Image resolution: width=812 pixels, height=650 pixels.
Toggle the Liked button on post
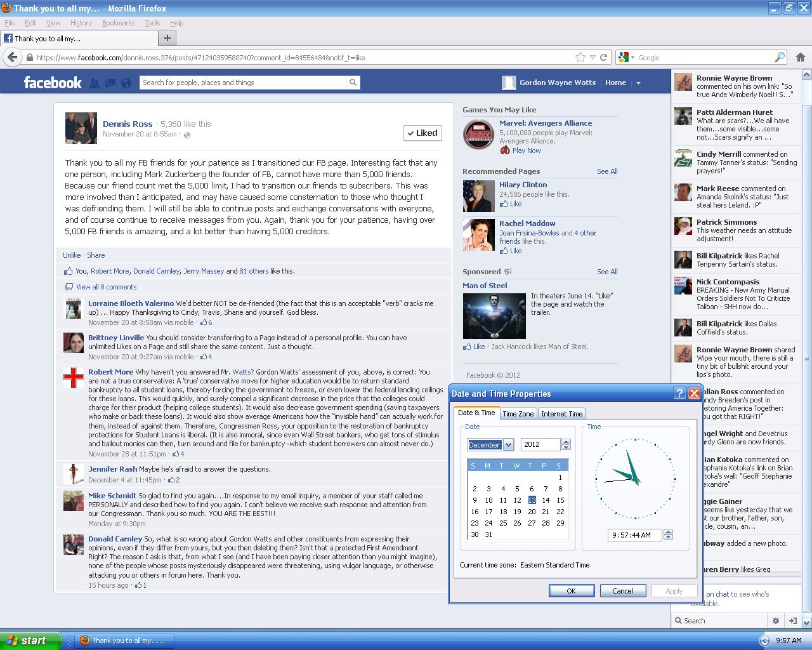coord(422,133)
